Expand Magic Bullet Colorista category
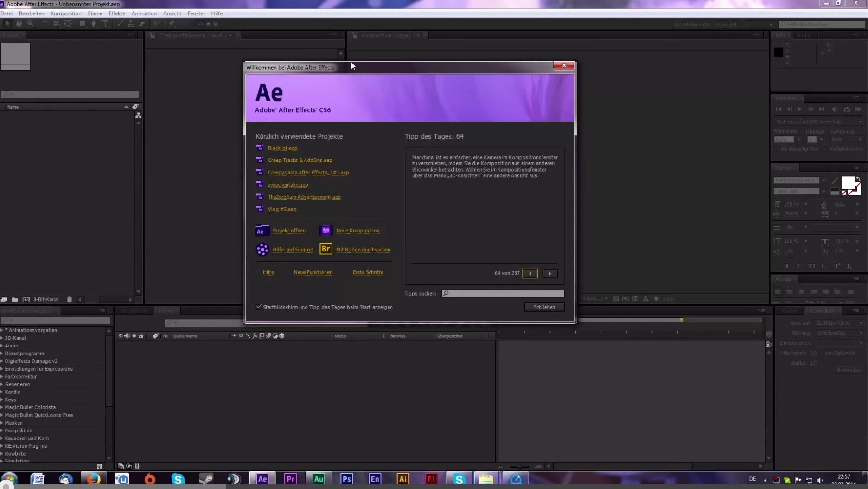 [x=2, y=407]
